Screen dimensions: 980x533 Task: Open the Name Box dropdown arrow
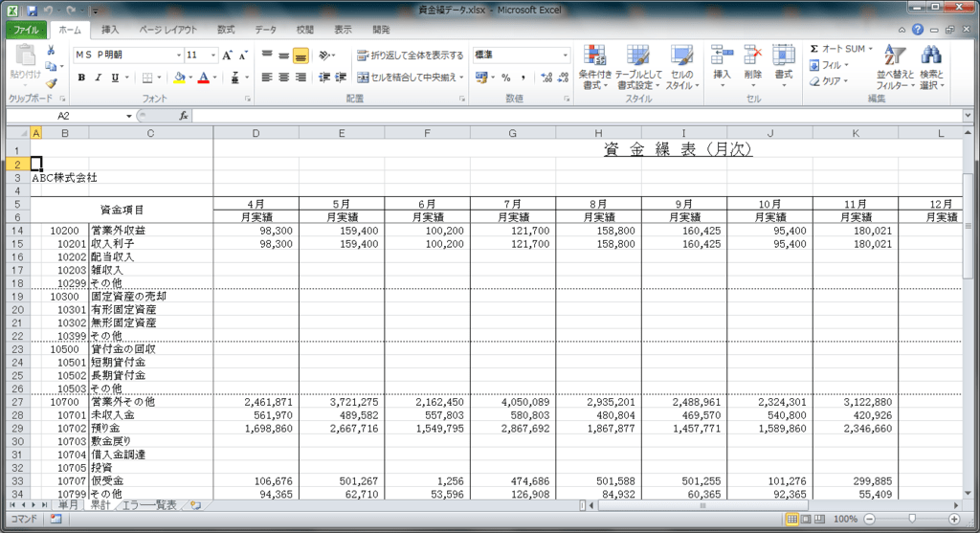coord(129,116)
